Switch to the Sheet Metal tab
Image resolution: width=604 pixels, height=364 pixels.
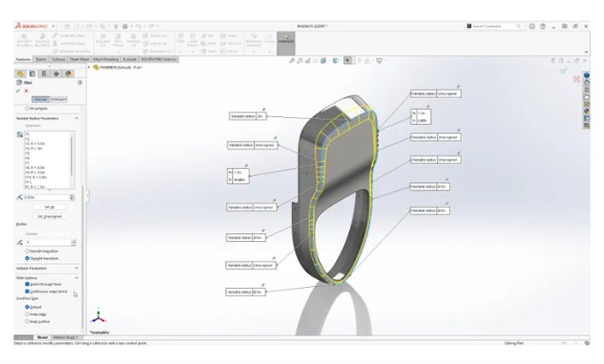pyautogui.click(x=80, y=59)
